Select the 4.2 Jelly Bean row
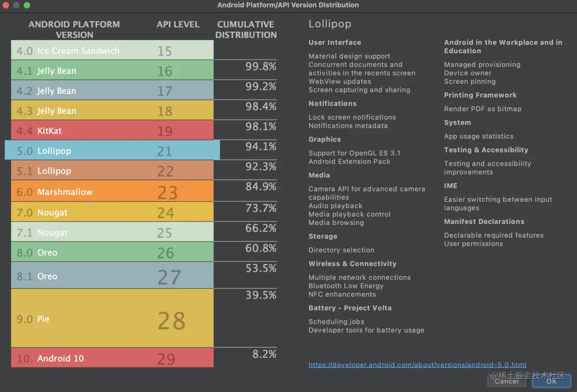The width and height of the screenshot is (577, 392). [x=112, y=90]
